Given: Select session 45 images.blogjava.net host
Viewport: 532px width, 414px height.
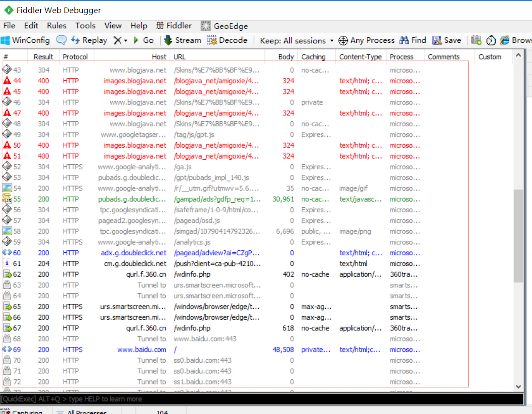Looking at the screenshot, I should [x=135, y=92].
